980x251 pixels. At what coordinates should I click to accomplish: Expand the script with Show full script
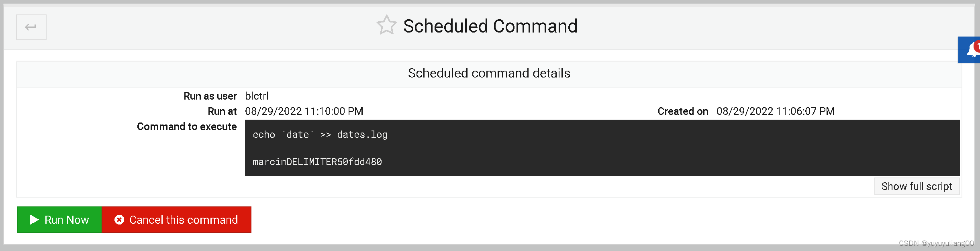(917, 186)
